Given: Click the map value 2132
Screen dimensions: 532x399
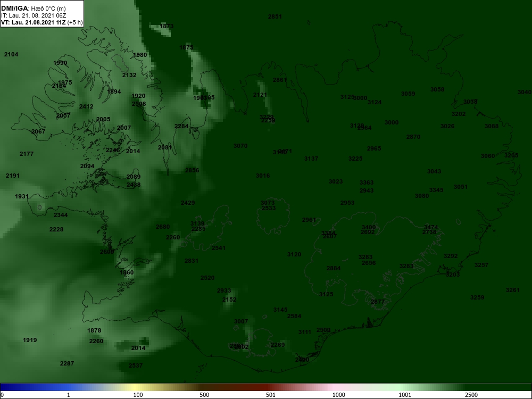Looking at the screenshot, I should point(129,75).
